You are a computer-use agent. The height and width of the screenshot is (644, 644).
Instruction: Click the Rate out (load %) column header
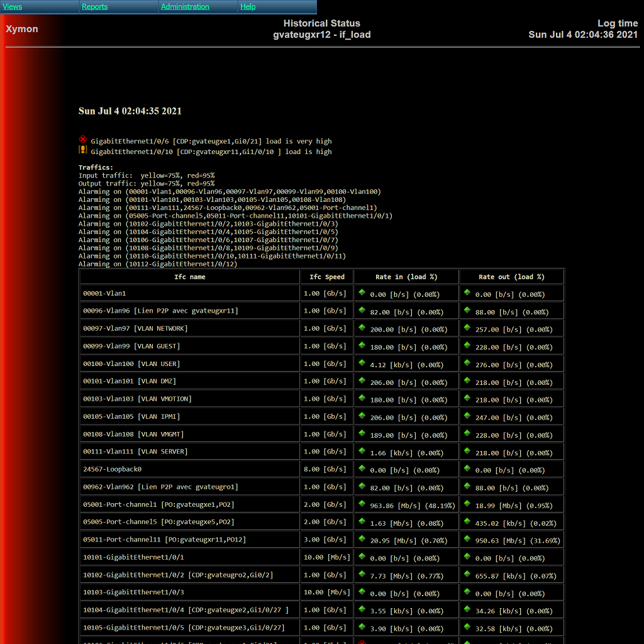pyautogui.click(x=511, y=277)
